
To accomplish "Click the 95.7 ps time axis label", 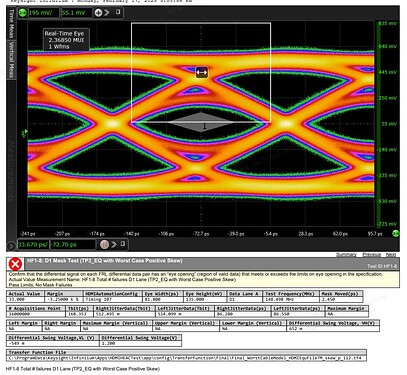I will pyautogui.click(x=375, y=233).
